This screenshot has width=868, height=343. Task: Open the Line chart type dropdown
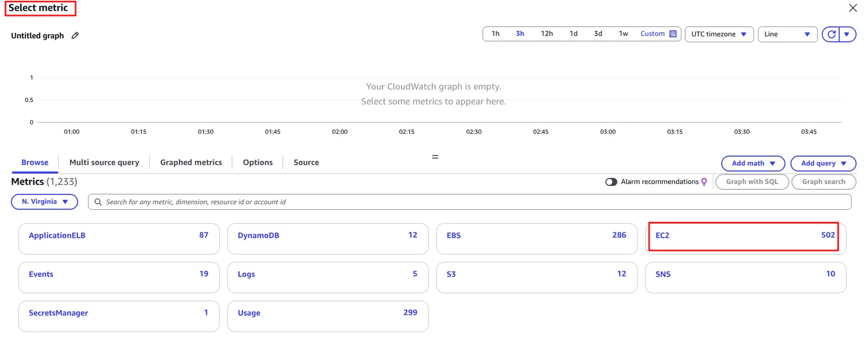click(x=787, y=34)
